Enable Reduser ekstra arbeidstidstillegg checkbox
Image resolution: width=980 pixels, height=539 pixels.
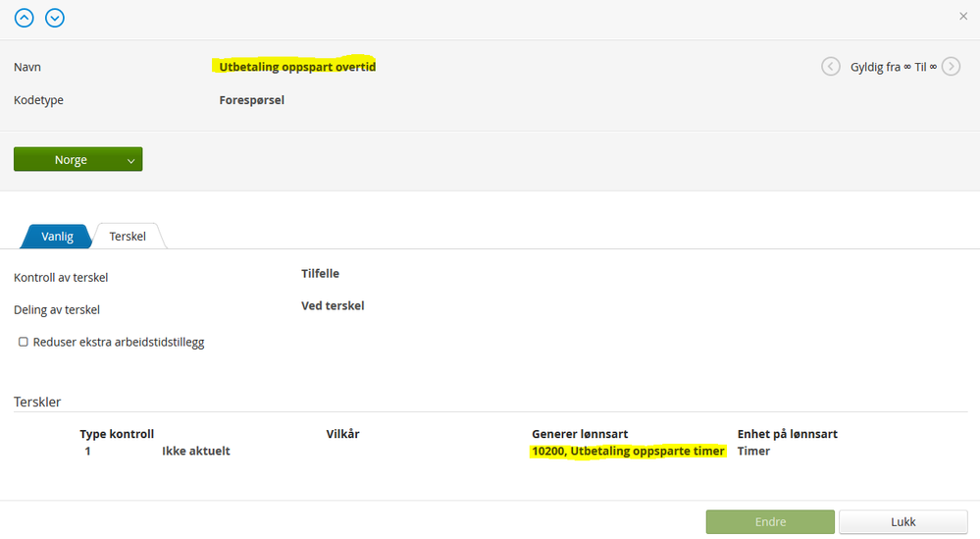coord(24,342)
